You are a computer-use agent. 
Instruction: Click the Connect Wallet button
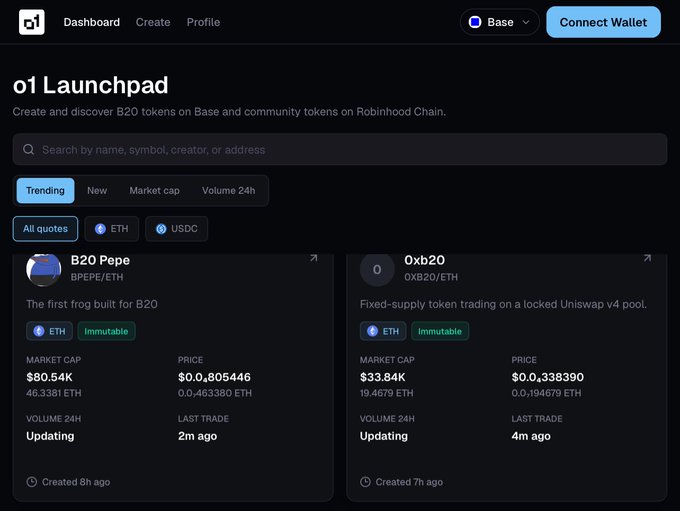[x=603, y=22]
